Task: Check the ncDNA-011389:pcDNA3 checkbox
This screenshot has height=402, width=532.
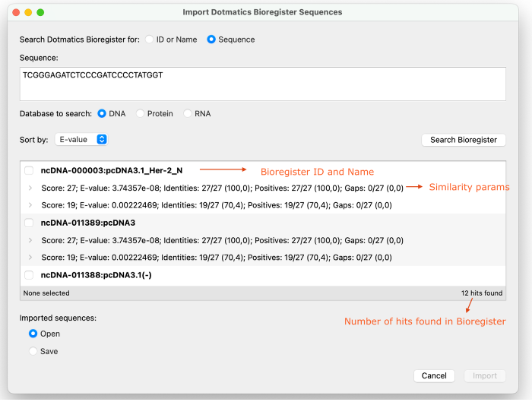Action: click(x=29, y=223)
